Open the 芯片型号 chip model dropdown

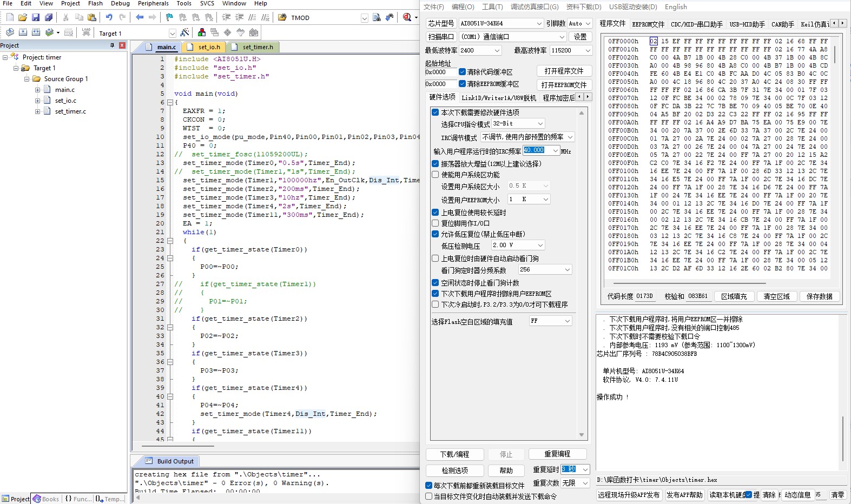(539, 23)
